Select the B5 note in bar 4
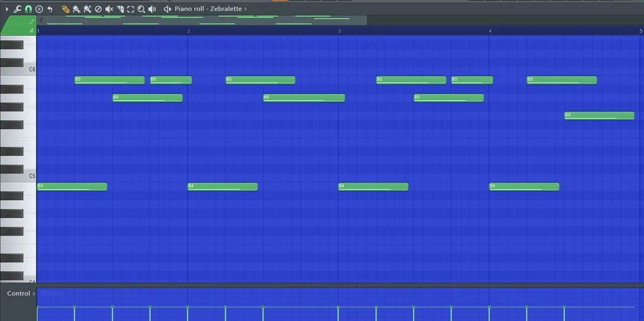This screenshot has width=644, height=321. 561,80
